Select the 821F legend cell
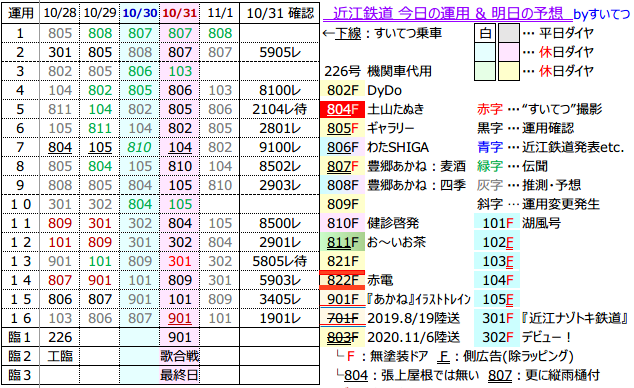Viewport: 634px width, 388px height. point(342,261)
